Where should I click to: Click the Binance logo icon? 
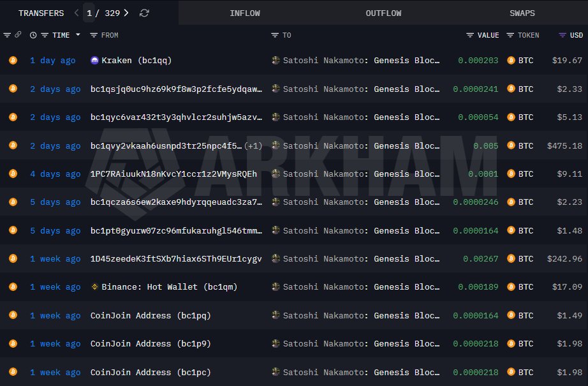94,286
